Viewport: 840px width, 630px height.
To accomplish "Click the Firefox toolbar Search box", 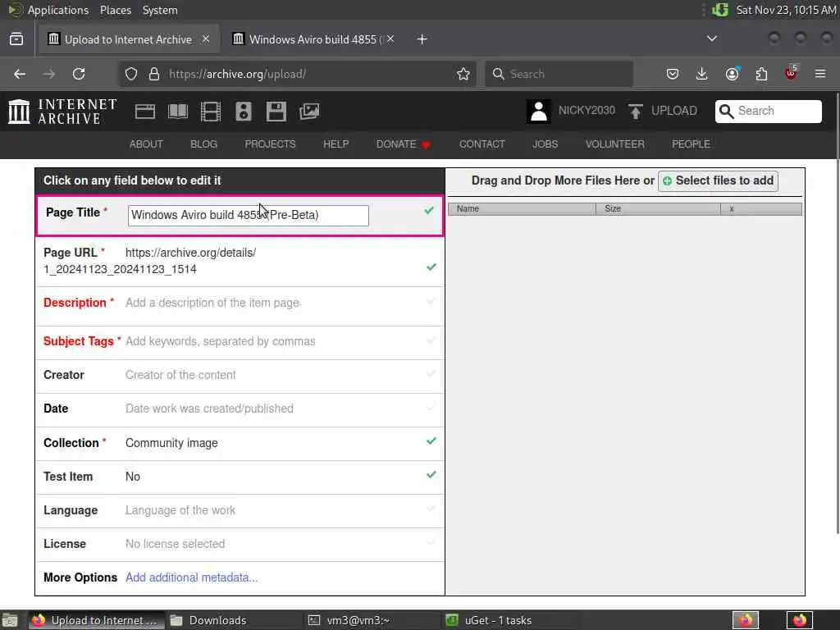I will pyautogui.click(x=559, y=74).
